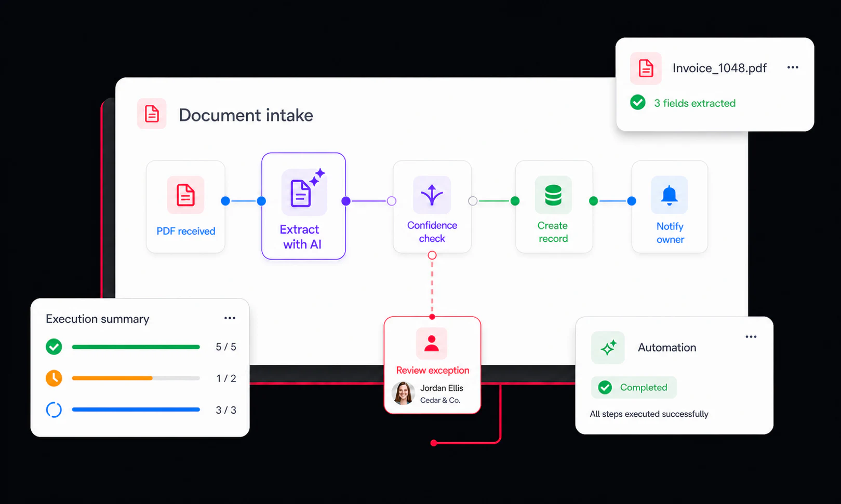Click the blue running spinner icon for 3 / 3
This screenshot has width=841, height=504.
(54, 410)
